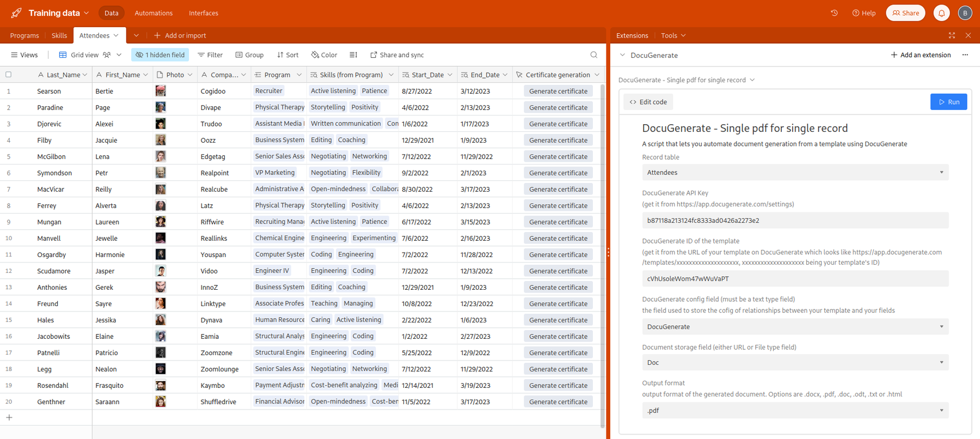Switch to the Programs table tab
This screenshot has height=439, width=980.
pyautogui.click(x=24, y=35)
